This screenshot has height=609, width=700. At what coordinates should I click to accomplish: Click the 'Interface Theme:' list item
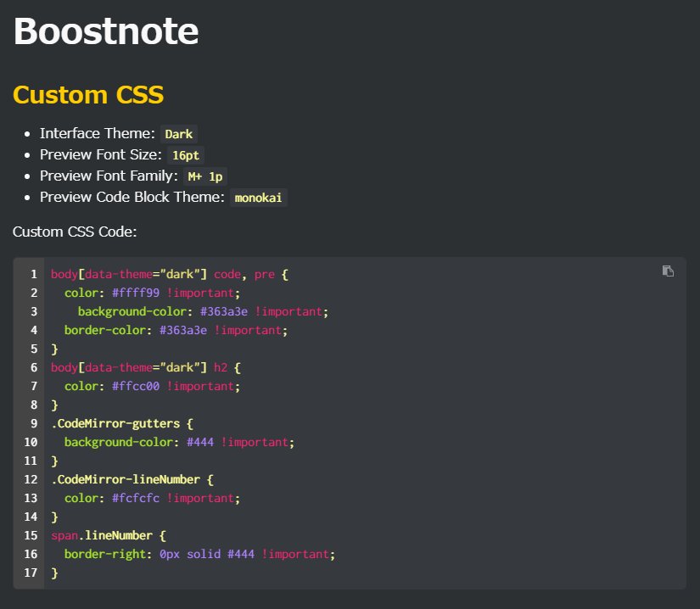point(119,133)
